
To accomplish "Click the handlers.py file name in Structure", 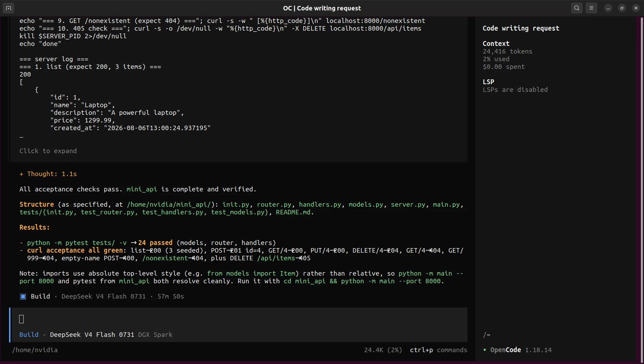I will pos(320,205).
